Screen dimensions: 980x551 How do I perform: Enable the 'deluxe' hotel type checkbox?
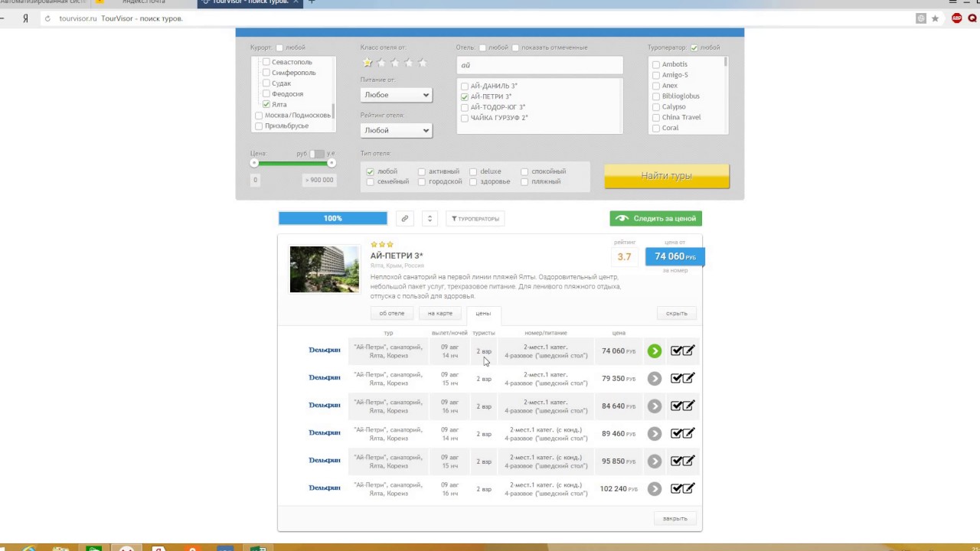473,171
